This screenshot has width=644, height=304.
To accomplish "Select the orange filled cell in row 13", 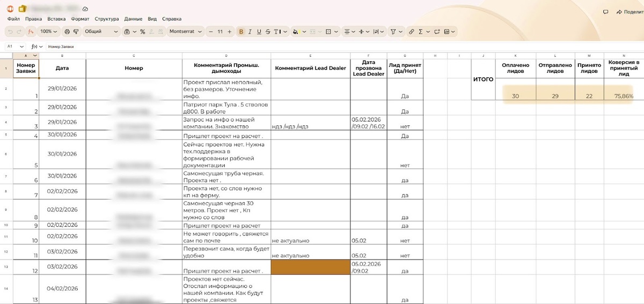I will pyautogui.click(x=310, y=267).
